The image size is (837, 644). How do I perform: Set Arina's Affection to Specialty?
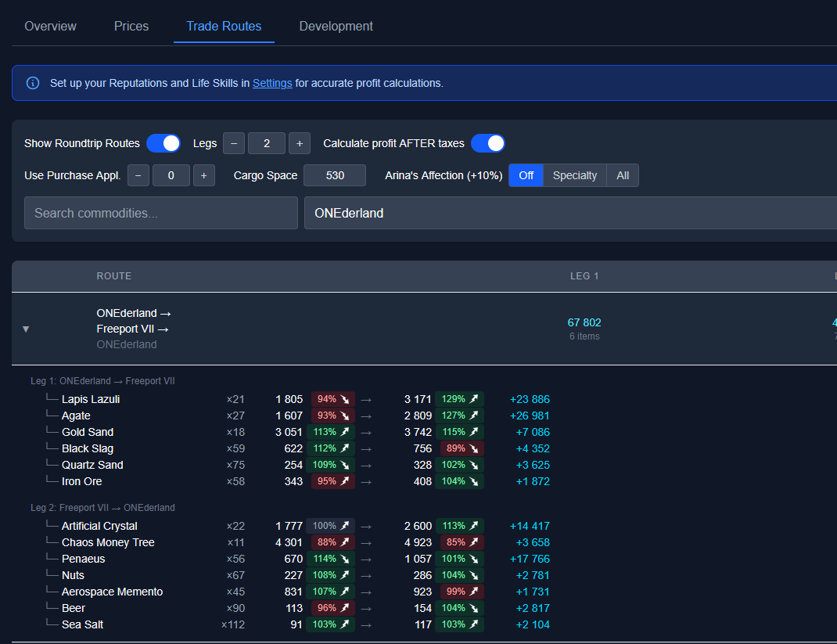point(575,176)
